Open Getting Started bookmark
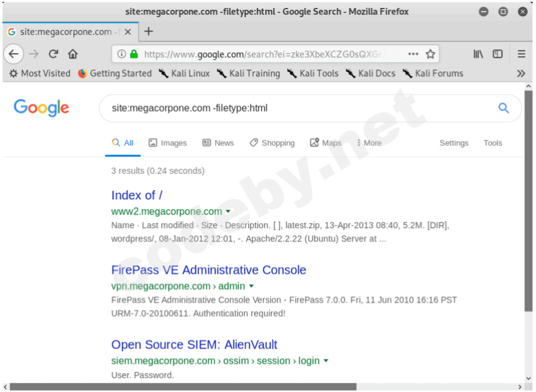The height and width of the screenshot is (392, 536). click(x=115, y=74)
